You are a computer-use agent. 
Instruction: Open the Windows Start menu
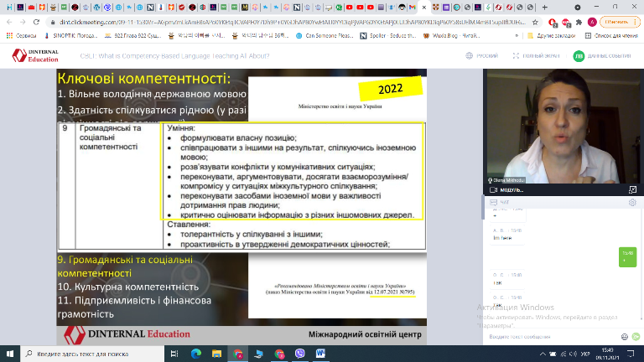coord(10,354)
